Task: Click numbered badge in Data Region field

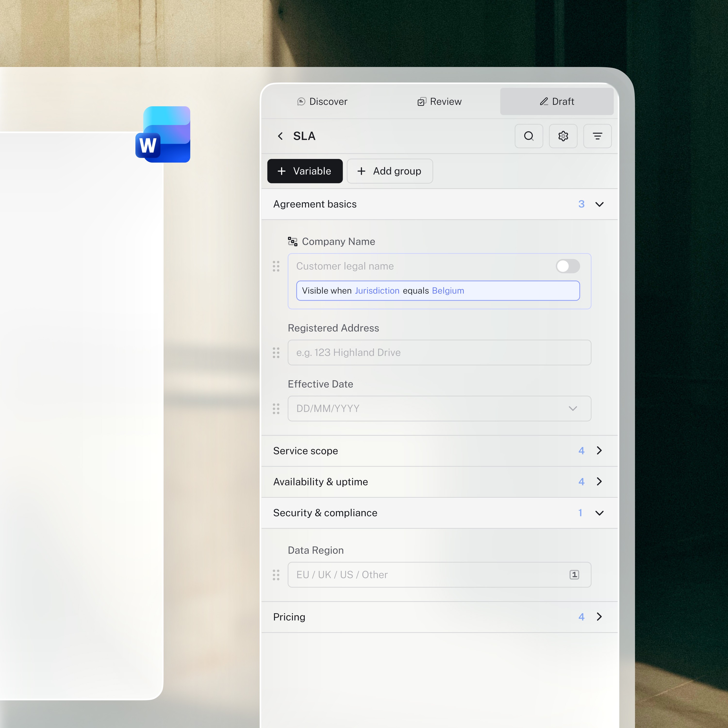Action: [574, 575]
